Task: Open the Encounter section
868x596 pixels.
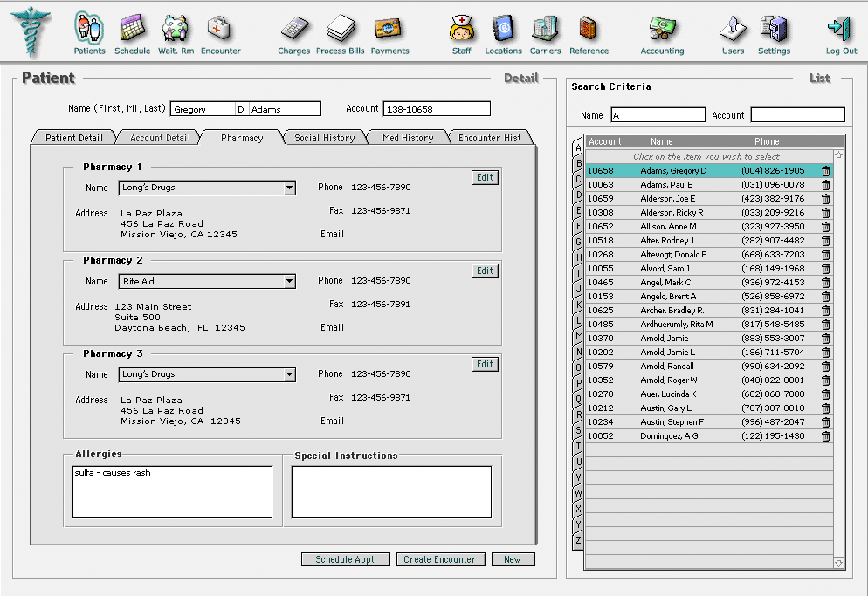Action: pyautogui.click(x=220, y=34)
